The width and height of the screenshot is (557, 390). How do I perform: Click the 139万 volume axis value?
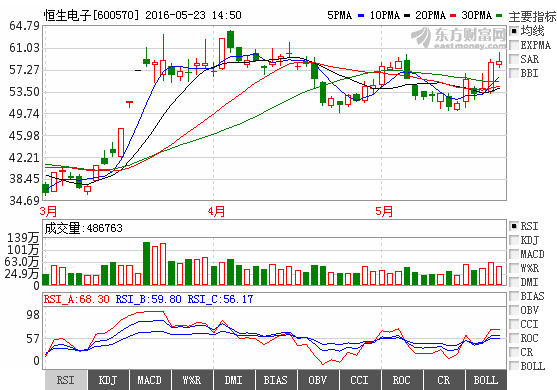pyautogui.click(x=23, y=238)
